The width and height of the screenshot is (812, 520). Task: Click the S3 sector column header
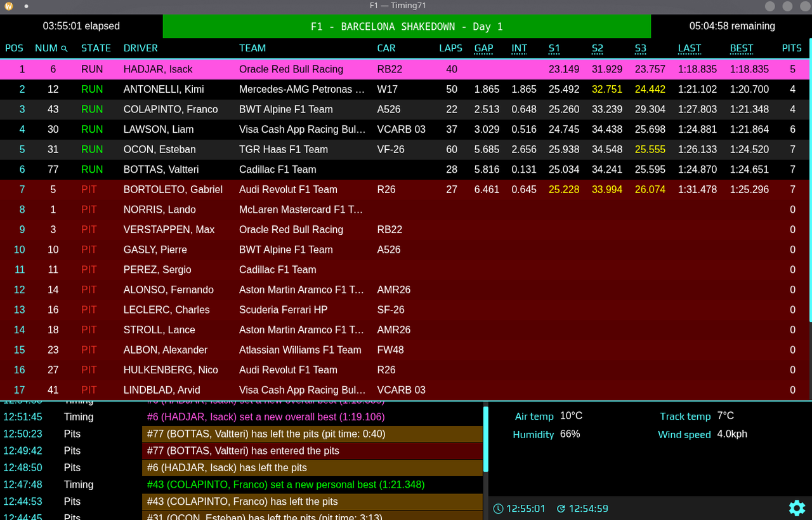pyautogui.click(x=641, y=48)
